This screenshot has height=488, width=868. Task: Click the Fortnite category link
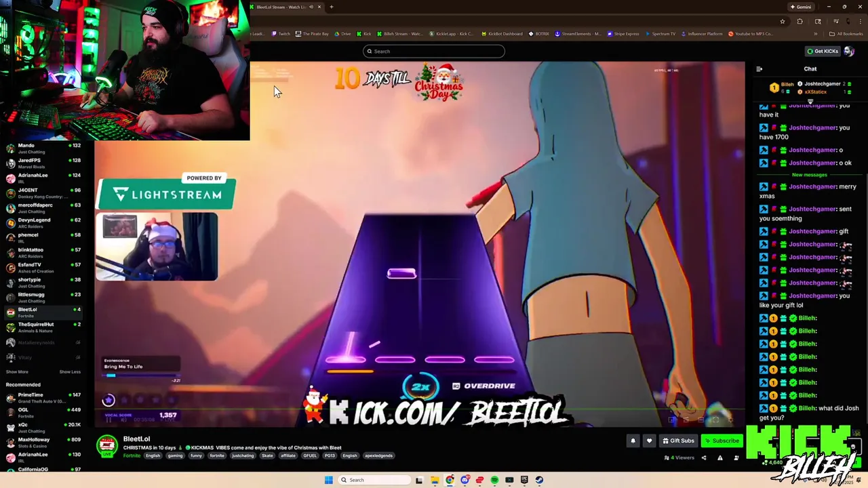[132, 455]
